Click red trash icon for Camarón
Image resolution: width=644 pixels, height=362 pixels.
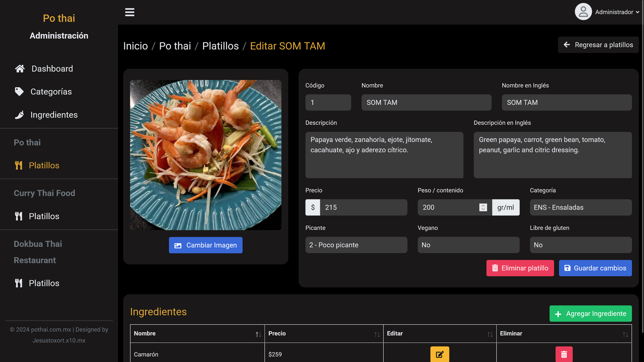[x=563, y=354]
